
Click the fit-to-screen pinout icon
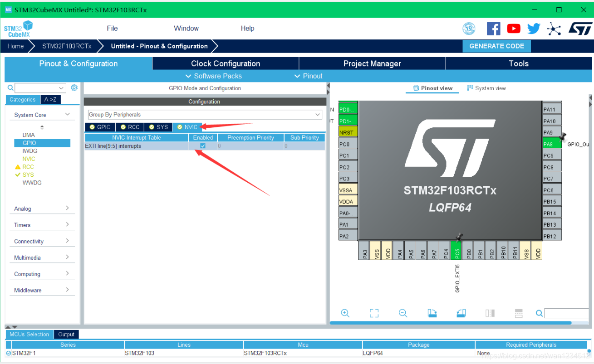point(374,313)
